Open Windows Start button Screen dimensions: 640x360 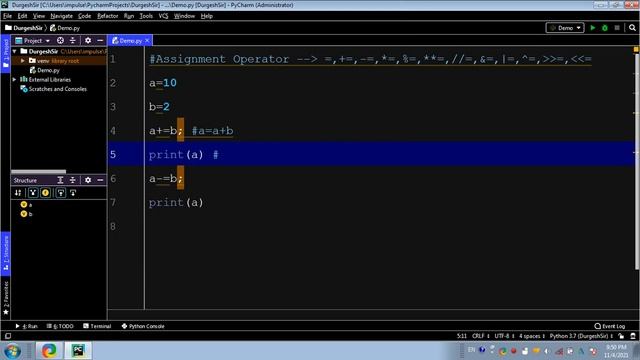pyautogui.click(x=13, y=351)
